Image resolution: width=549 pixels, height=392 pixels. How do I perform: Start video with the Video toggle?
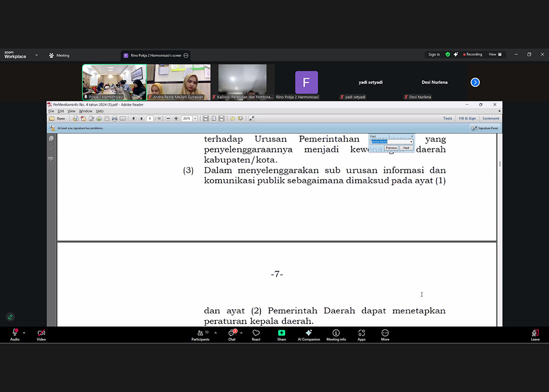pos(41,335)
